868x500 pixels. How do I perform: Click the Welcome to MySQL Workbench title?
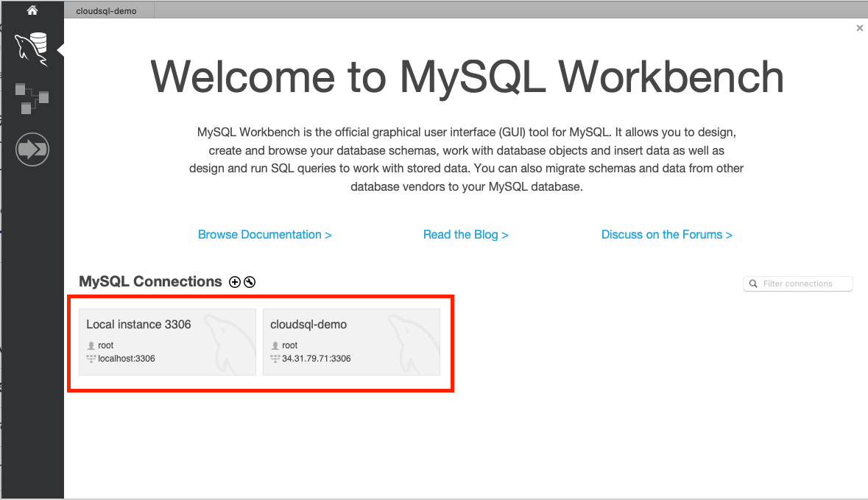[x=467, y=77]
